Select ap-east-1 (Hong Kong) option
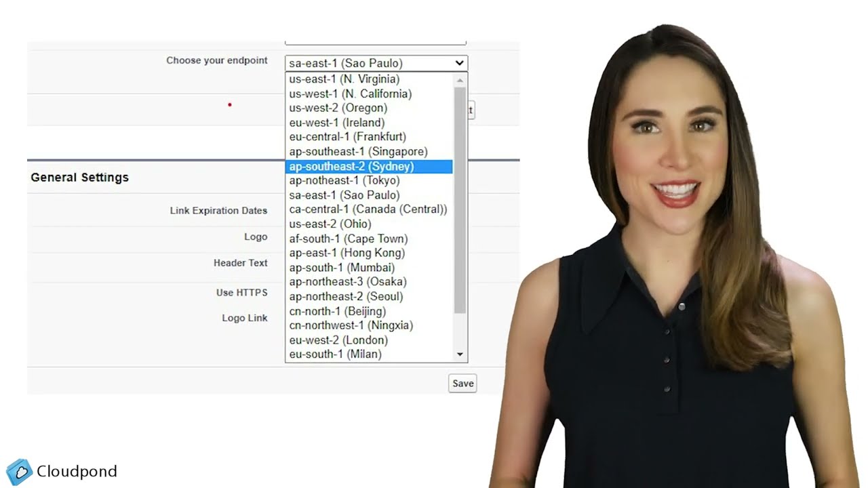This screenshot has width=868, height=488. [369, 253]
